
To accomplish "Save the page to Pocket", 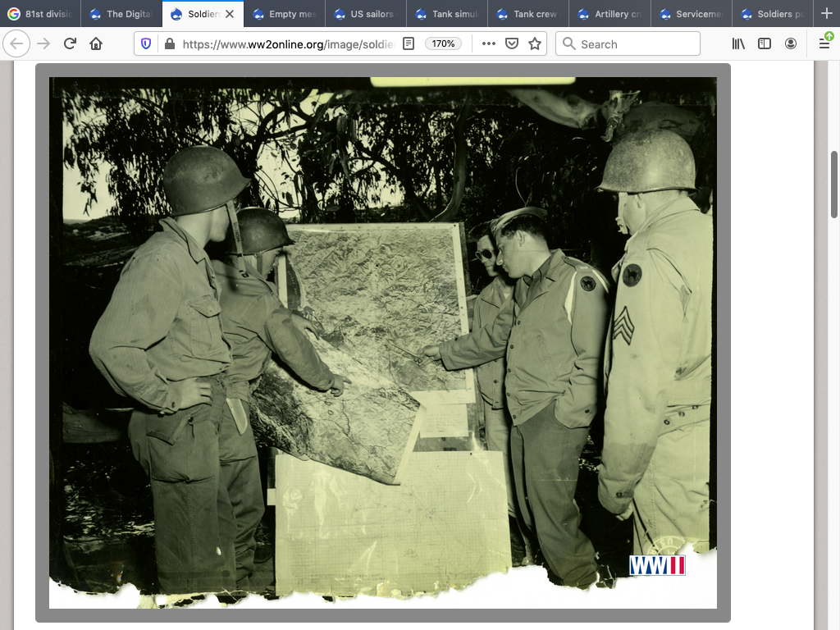I will pyautogui.click(x=512, y=43).
